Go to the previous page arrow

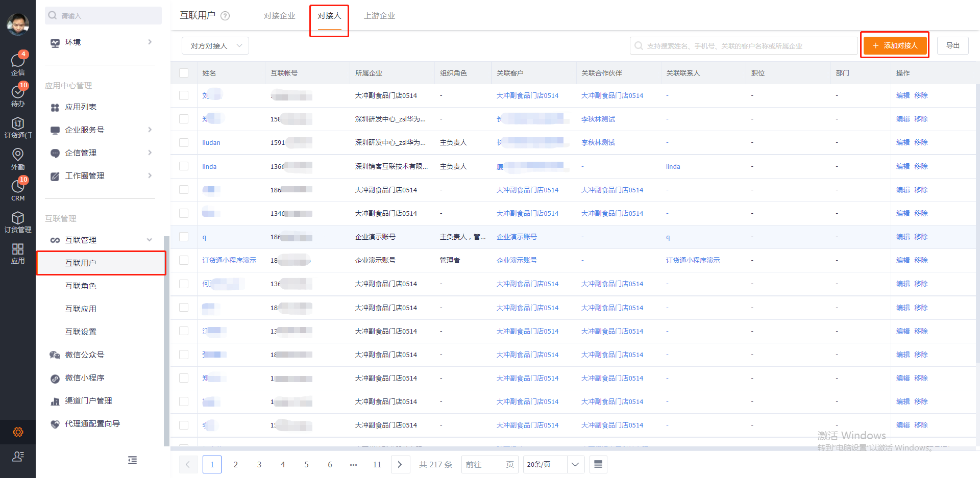(188, 464)
